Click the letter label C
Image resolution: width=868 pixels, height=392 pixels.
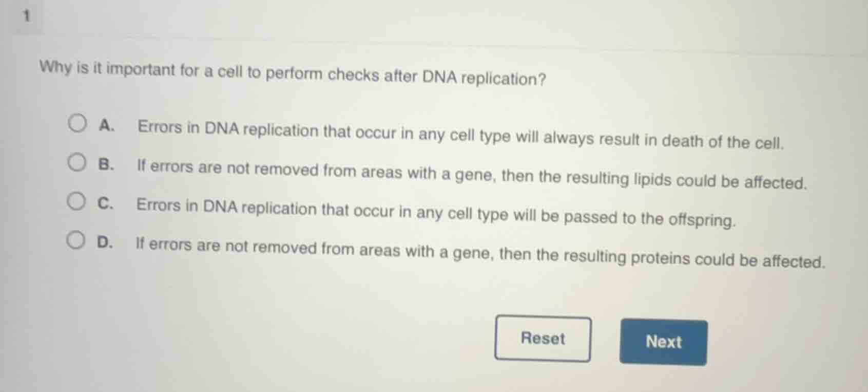[106, 202]
